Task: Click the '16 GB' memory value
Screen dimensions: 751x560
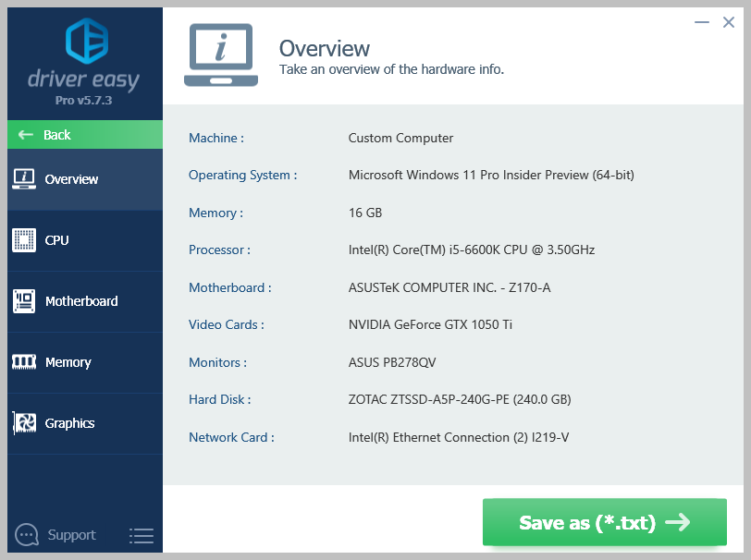Action: (x=365, y=213)
